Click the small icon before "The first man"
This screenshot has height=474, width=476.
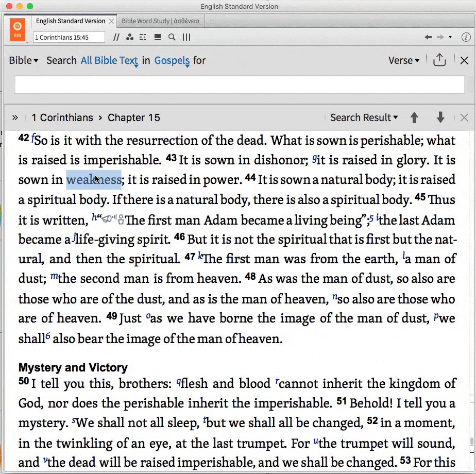click(x=121, y=219)
